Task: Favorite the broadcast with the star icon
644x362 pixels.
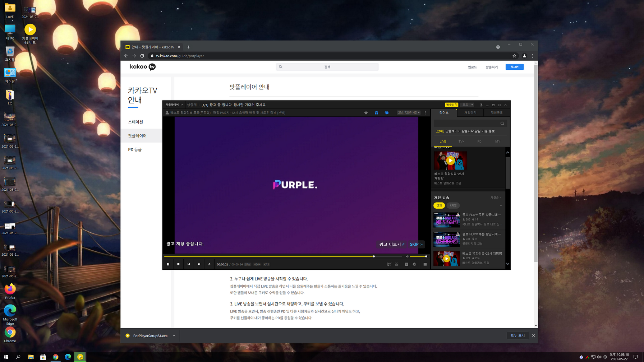Action: [x=366, y=113]
